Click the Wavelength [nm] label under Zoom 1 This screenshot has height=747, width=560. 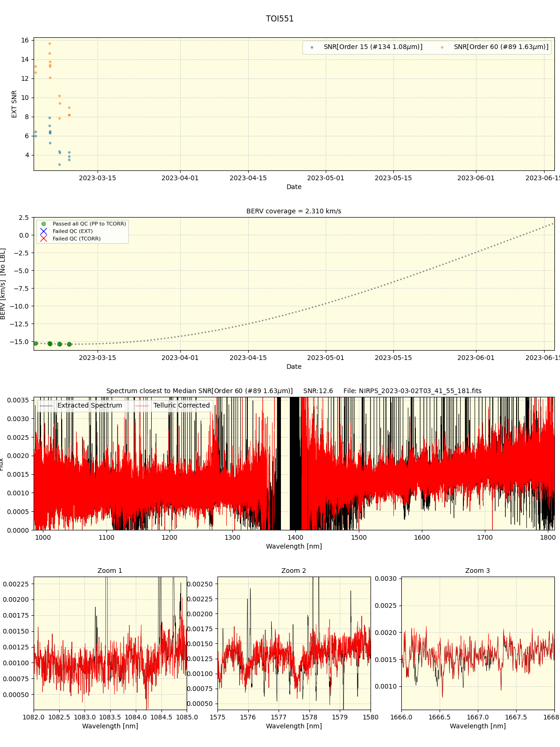click(110, 726)
